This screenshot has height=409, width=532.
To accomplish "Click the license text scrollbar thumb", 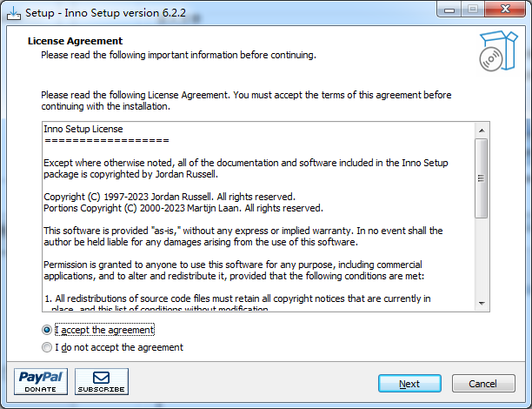I will pyautogui.click(x=481, y=178).
